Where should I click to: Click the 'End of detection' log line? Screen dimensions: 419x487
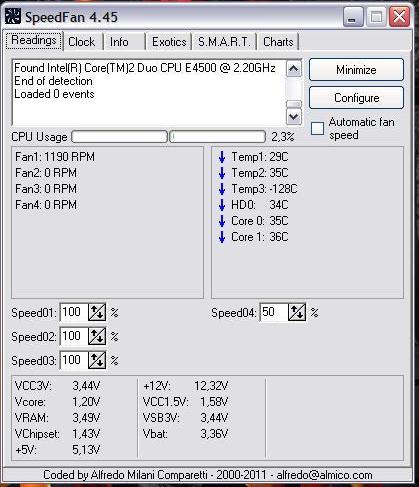[x=53, y=81]
